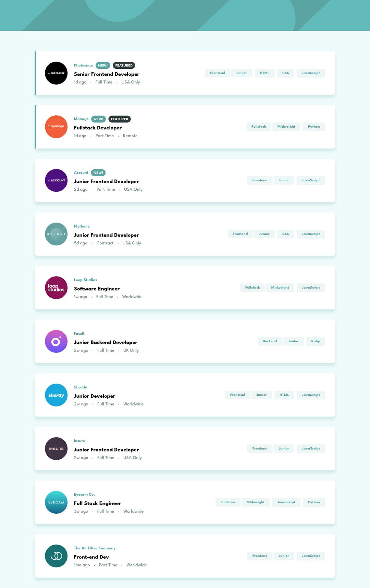Click the blue Shortly logo
370x588 pixels.
click(56, 395)
